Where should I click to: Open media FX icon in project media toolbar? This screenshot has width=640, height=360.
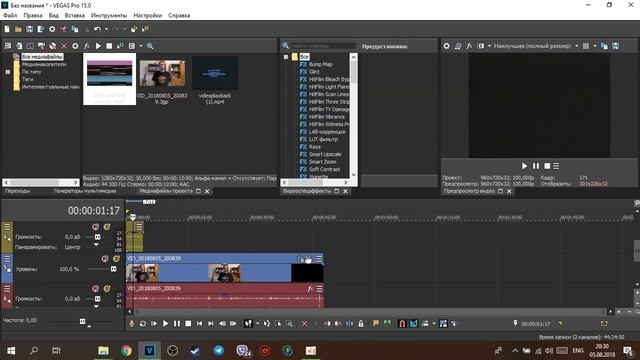87,46
